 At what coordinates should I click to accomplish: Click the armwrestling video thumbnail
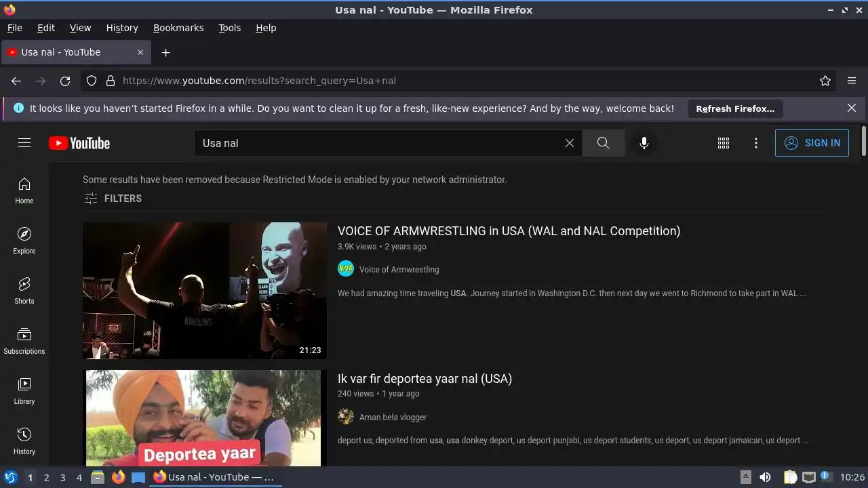[205, 291]
